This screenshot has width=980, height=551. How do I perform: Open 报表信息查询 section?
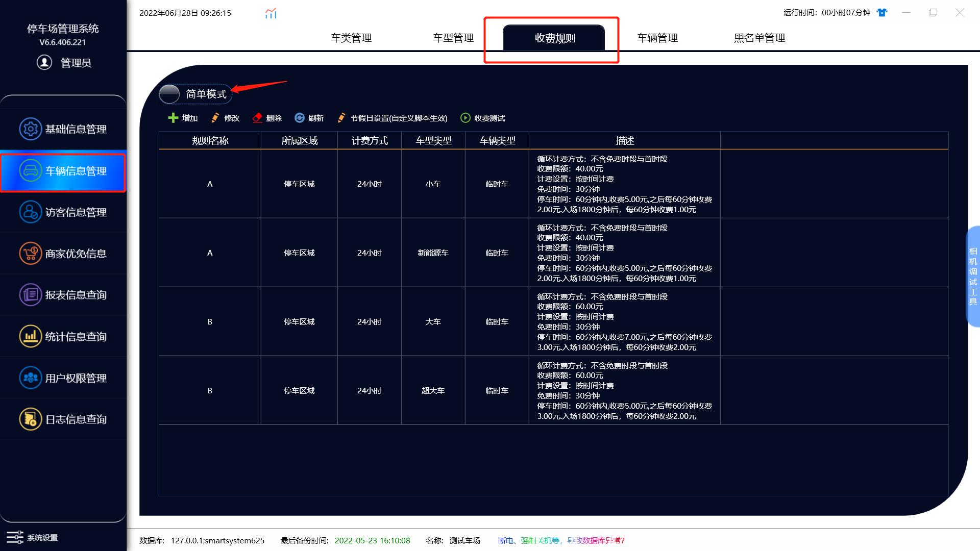tap(63, 295)
